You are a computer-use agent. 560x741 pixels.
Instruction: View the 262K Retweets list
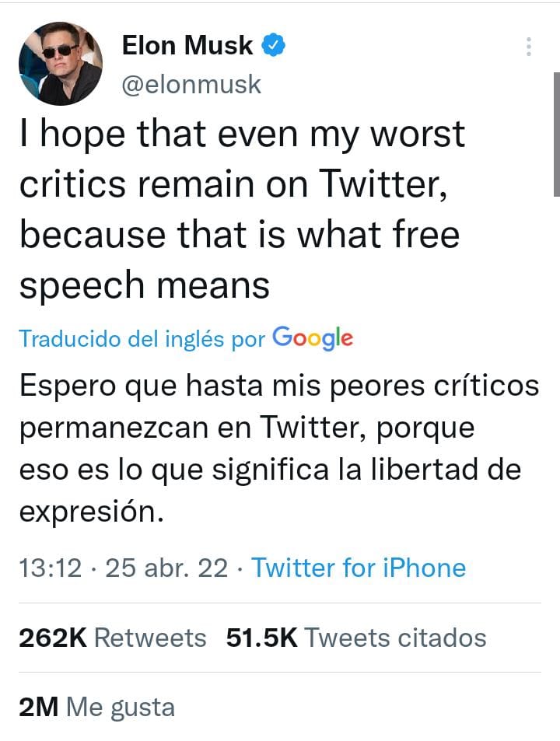pos(113,638)
